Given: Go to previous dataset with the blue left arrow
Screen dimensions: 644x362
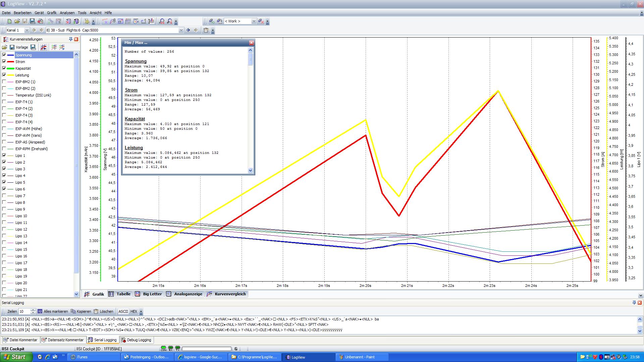Looking at the screenshot, I should click(x=188, y=30).
